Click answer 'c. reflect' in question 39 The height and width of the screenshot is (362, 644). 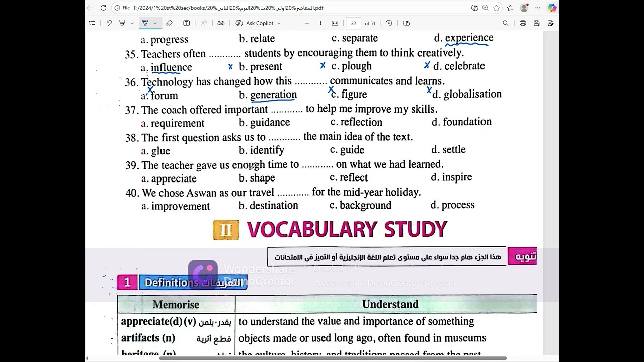click(349, 177)
